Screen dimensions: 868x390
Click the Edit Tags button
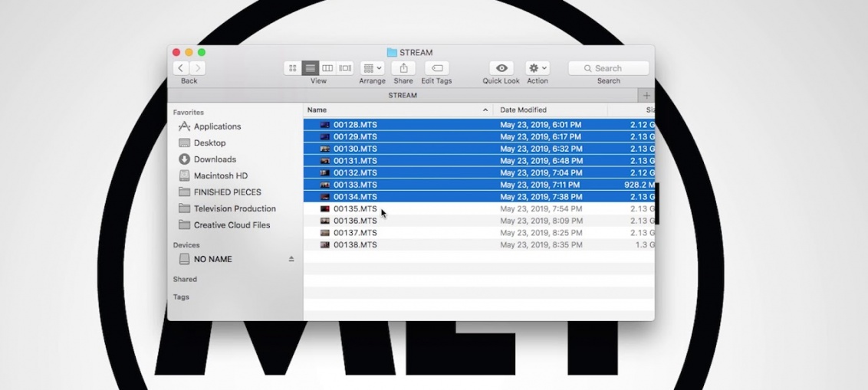437,68
